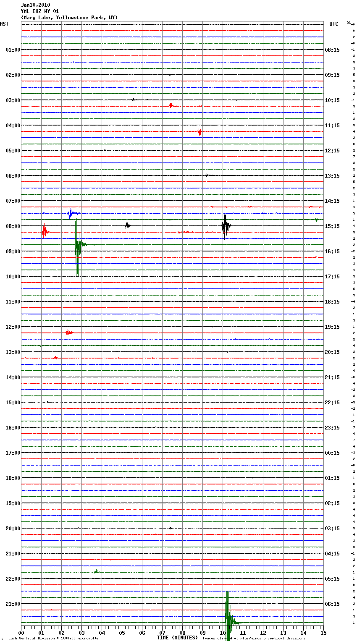Click the small red event on the 13:15 trace
357x644 pixels.
click(x=56, y=358)
